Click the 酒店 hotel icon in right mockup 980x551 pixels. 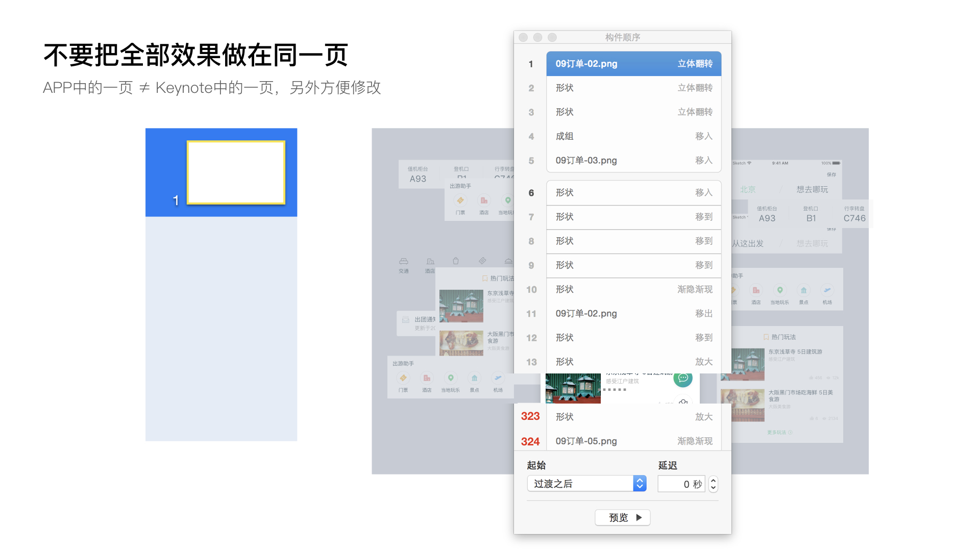coord(756,290)
